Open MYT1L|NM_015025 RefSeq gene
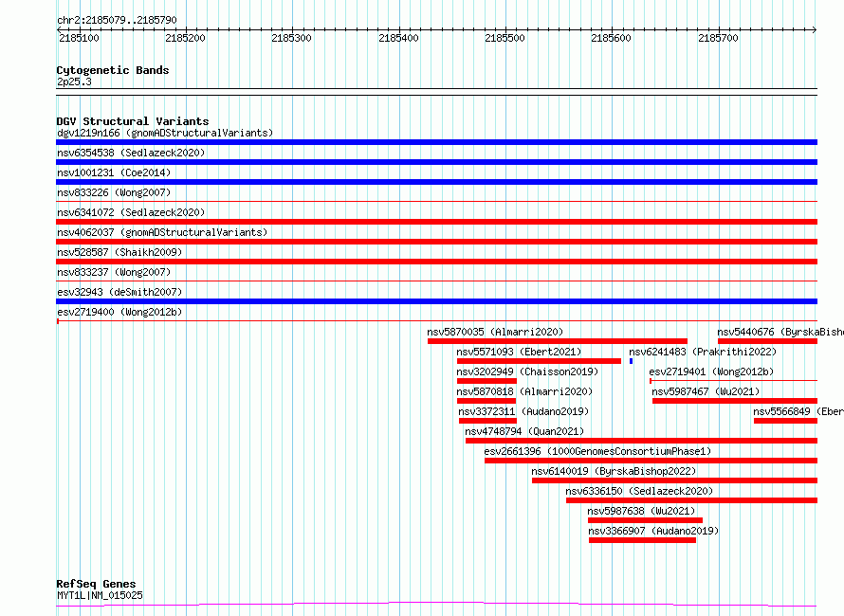The image size is (844, 616). [x=101, y=595]
